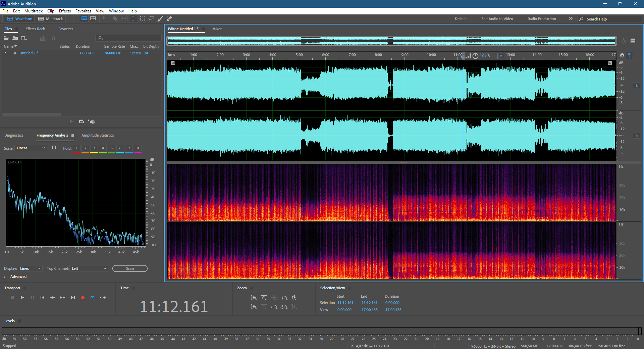The width and height of the screenshot is (644, 349).
Task: Toggle Loop Playback in Transport
Action: (x=93, y=298)
